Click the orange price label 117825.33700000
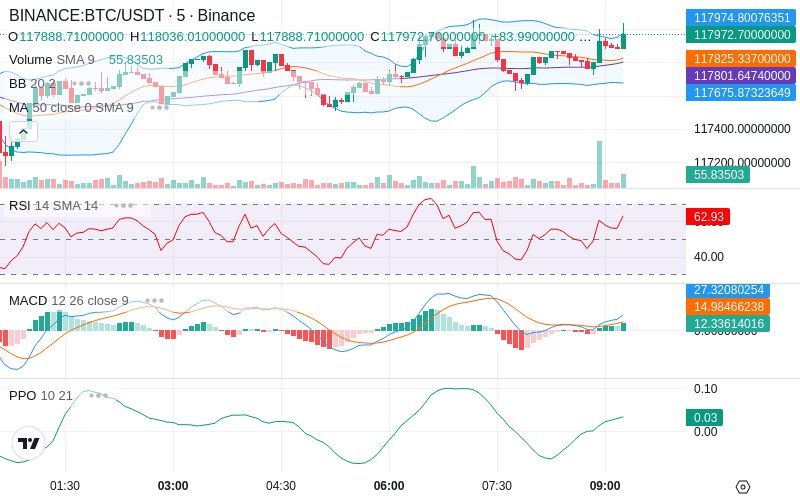The width and height of the screenshot is (800, 500). pos(741,59)
